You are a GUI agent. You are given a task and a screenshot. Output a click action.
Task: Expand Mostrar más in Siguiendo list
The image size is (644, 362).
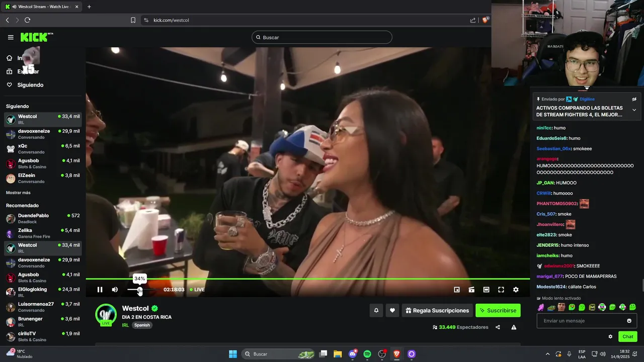(18, 193)
